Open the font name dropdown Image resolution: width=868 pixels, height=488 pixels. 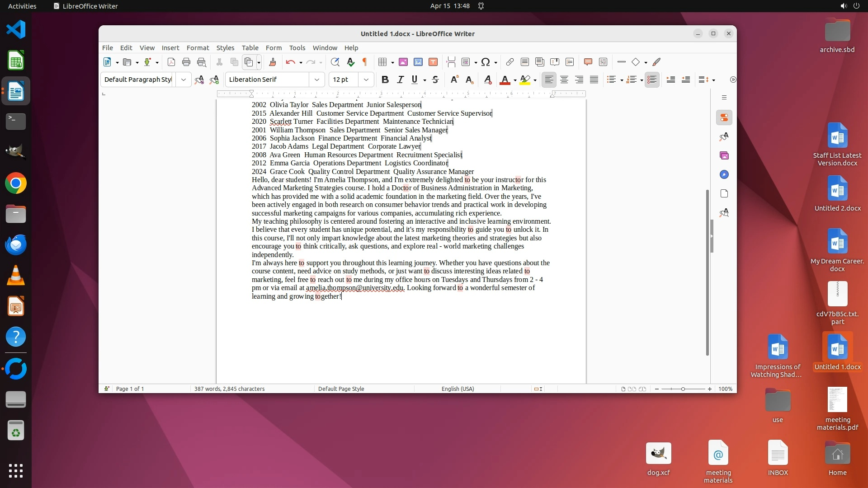pyautogui.click(x=316, y=80)
